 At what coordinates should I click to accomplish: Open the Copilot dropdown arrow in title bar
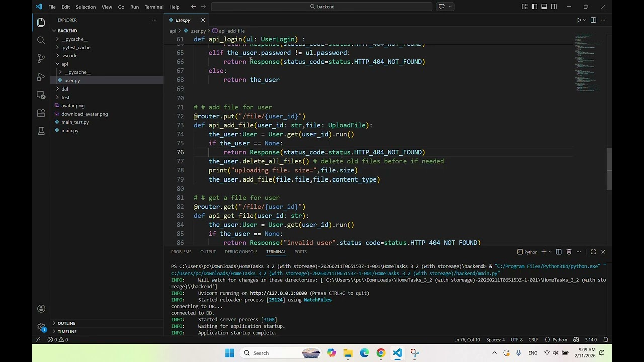(x=450, y=7)
